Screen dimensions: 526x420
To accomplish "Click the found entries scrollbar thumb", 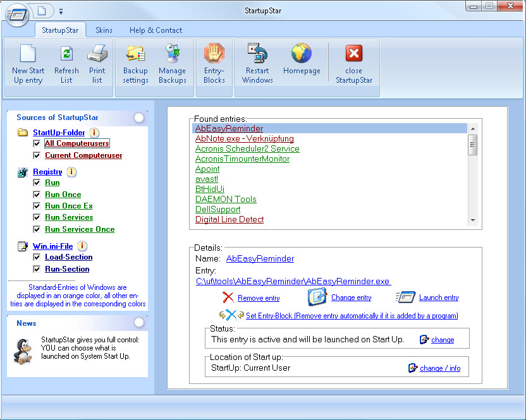I will tap(473, 145).
